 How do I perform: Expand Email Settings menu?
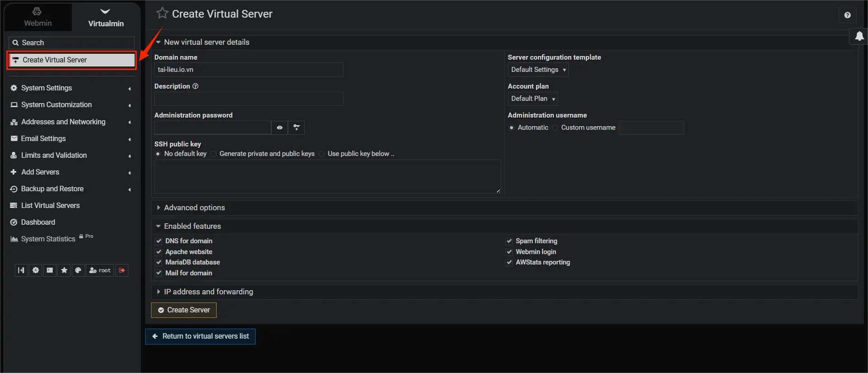click(x=71, y=138)
